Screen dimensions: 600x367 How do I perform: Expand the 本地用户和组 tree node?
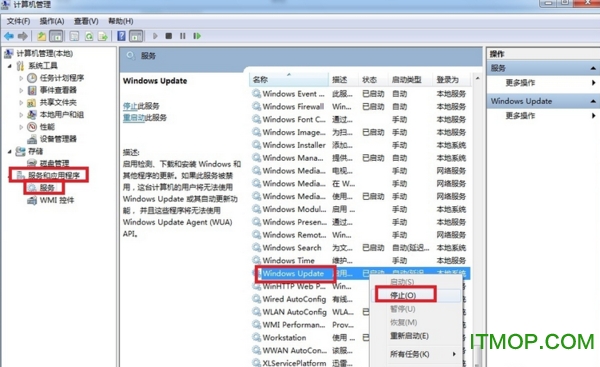click(x=21, y=114)
